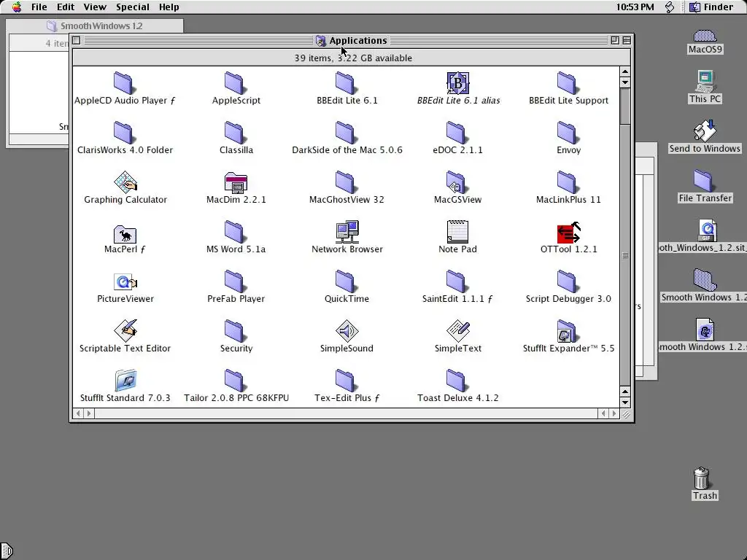Select Tailor 2.0.8 PPC 68KFPU folder

click(234, 380)
